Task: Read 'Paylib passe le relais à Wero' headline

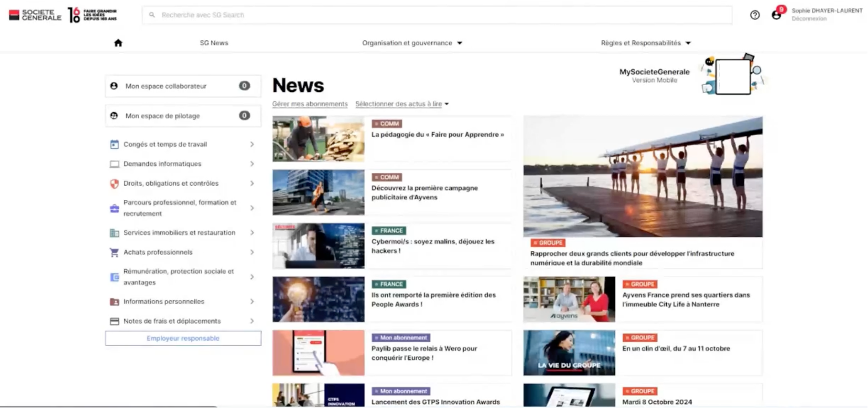Action: pos(424,353)
